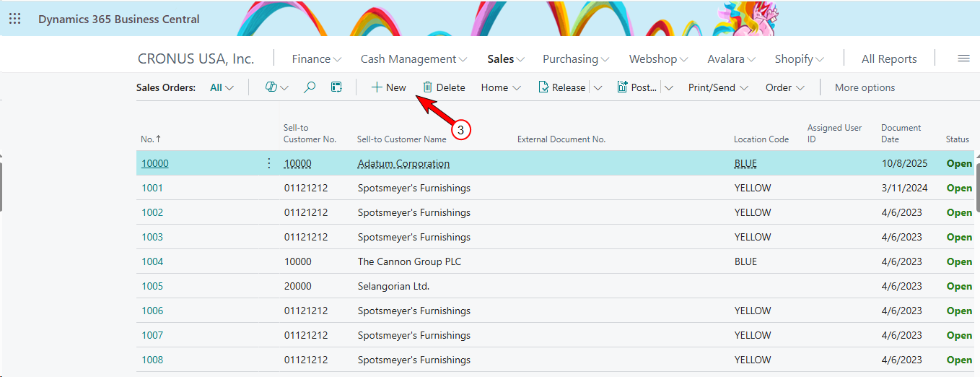Open sales order 1003
The width and height of the screenshot is (980, 377).
(x=152, y=237)
